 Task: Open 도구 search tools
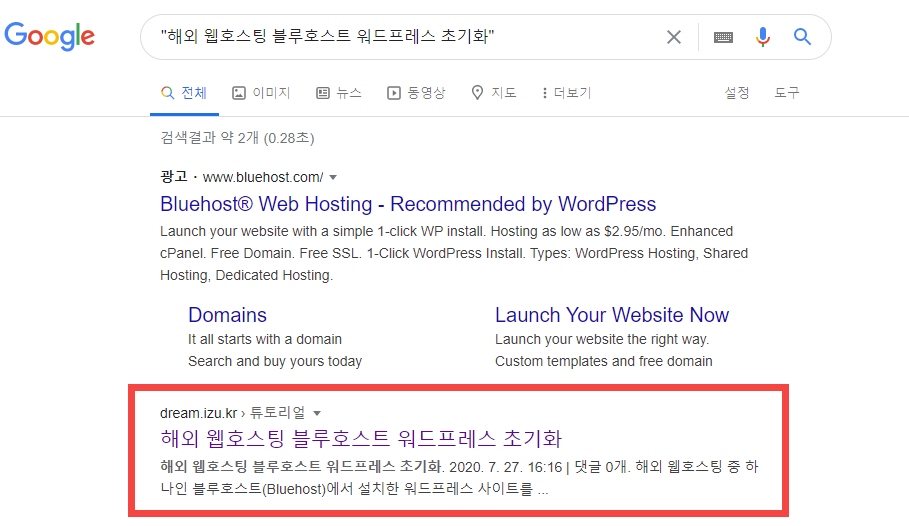787,93
